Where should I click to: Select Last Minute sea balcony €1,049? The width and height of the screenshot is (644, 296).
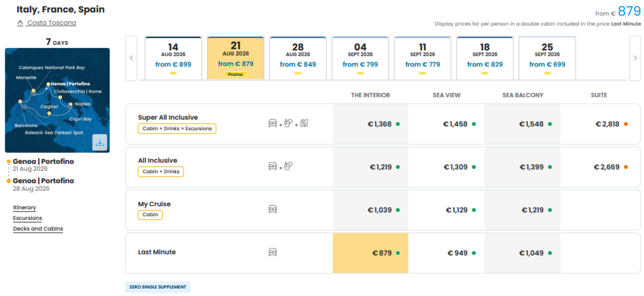(x=522, y=253)
